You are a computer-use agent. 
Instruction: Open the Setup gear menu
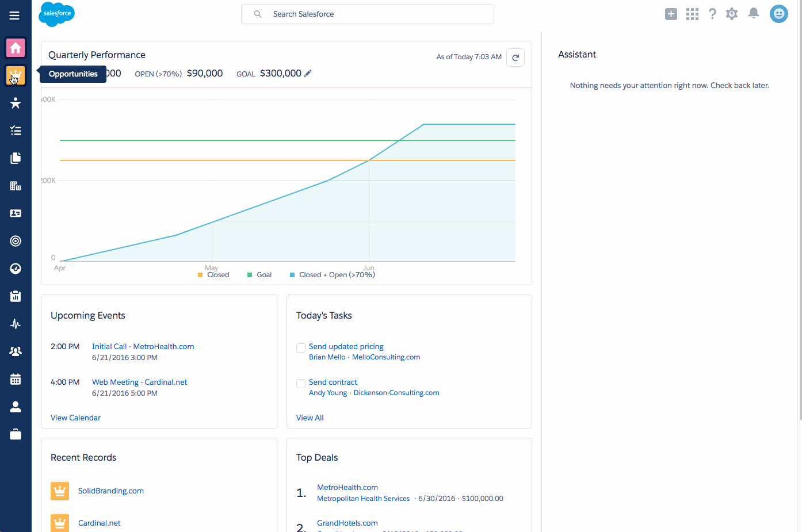(732, 14)
